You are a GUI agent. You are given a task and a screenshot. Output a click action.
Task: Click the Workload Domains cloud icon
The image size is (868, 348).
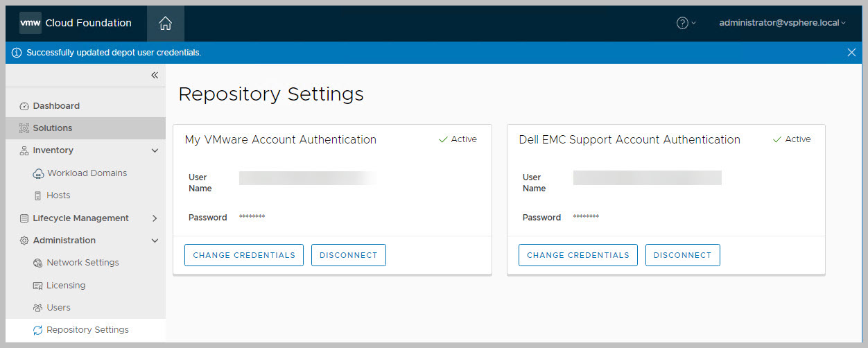38,173
